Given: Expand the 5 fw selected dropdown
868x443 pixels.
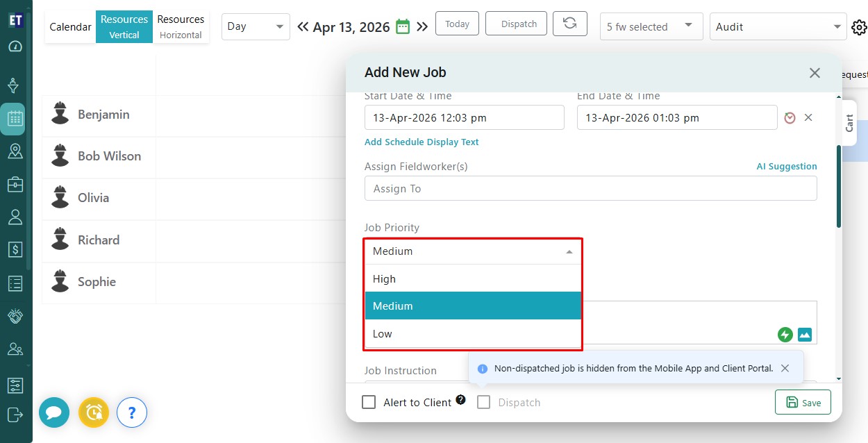Looking at the screenshot, I should pos(651,26).
